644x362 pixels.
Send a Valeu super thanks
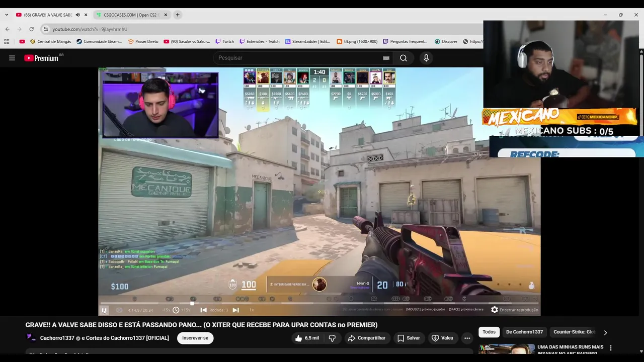coord(442,338)
